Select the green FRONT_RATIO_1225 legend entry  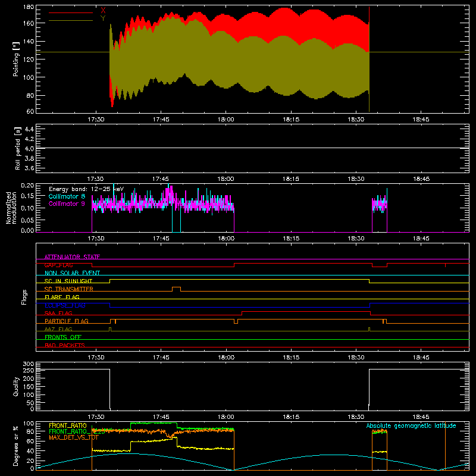point(77,431)
